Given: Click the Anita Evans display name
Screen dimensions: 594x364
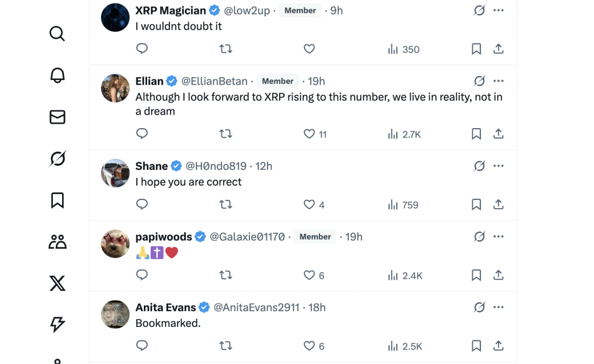Looking at the screenshot, I should [165, 307].
